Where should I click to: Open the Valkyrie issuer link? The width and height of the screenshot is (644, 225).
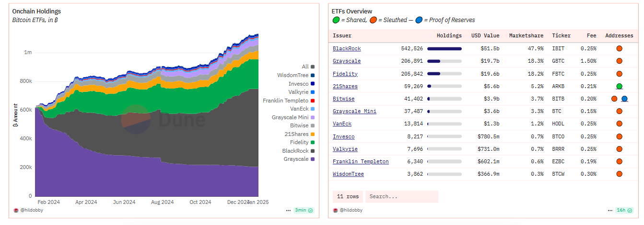pos(345,149)
